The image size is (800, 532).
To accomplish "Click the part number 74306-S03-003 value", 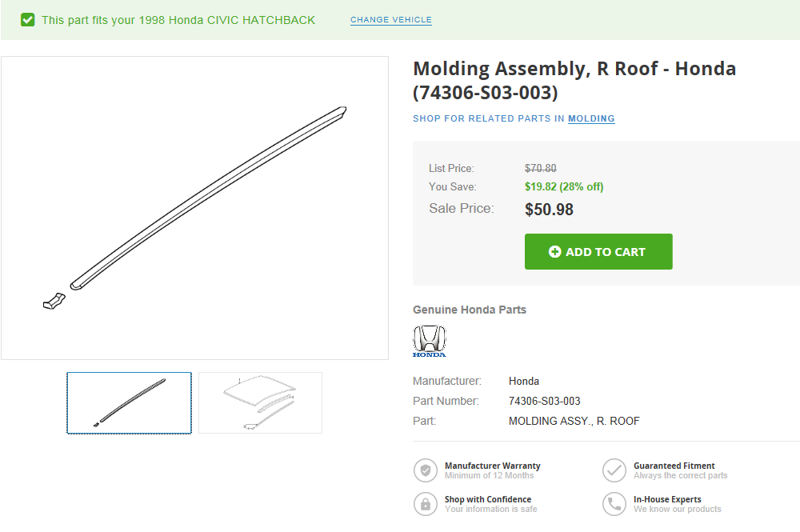I will [x=545, y=401].
